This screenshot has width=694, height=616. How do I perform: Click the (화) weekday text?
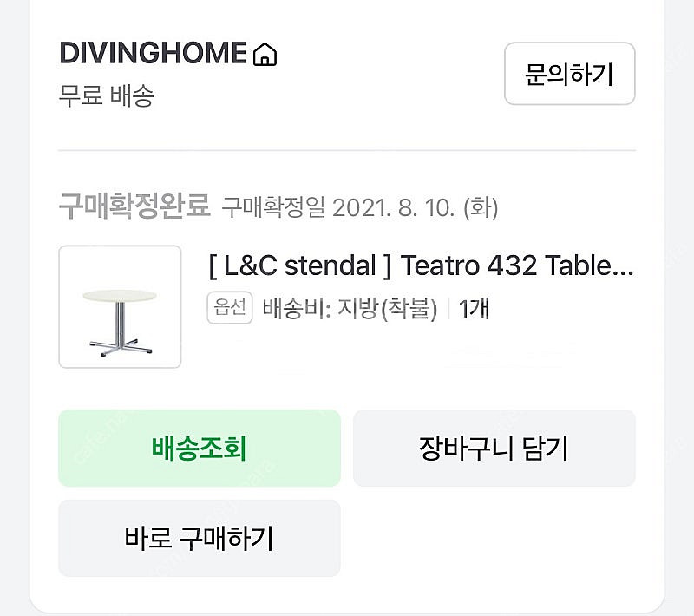[x=481, y=207]
